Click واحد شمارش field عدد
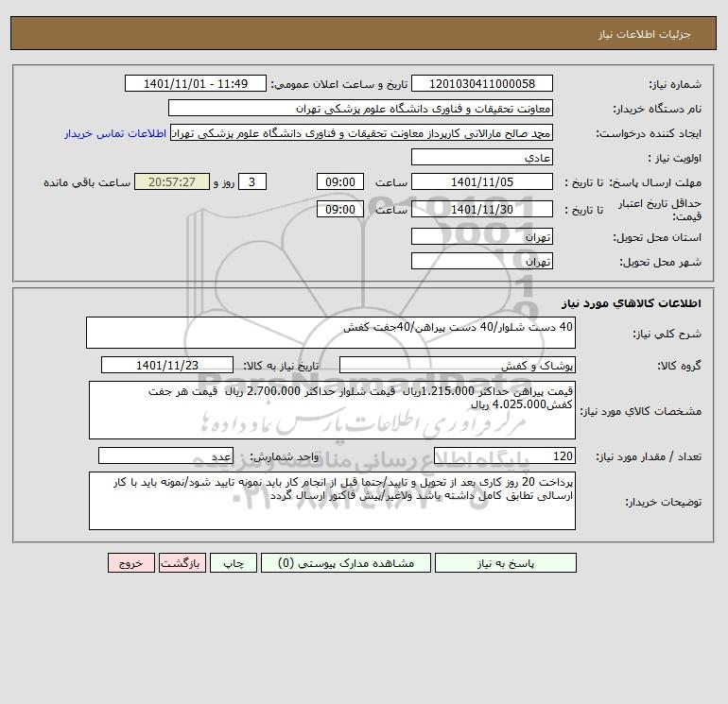The height and width of the screenshot is (704, 728). tap(165, 455)
